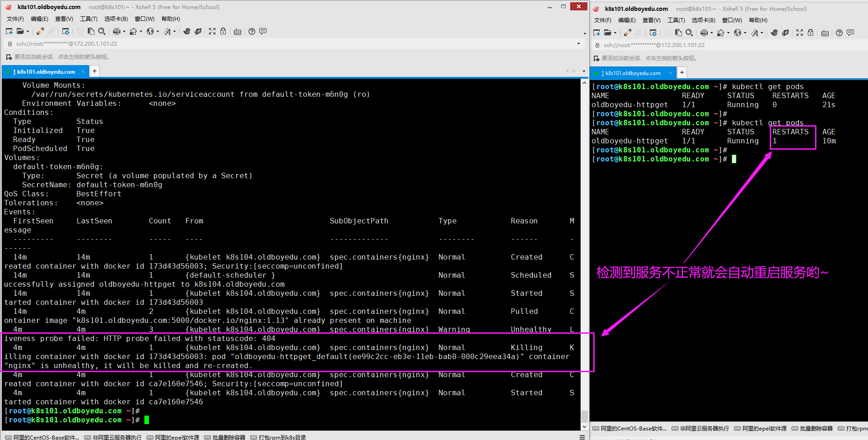The width and height of the screenshot is (868, 440).
Task: Click New Session icon in left Xshell window
Action: pyautogui.click(x=9, y=31)
